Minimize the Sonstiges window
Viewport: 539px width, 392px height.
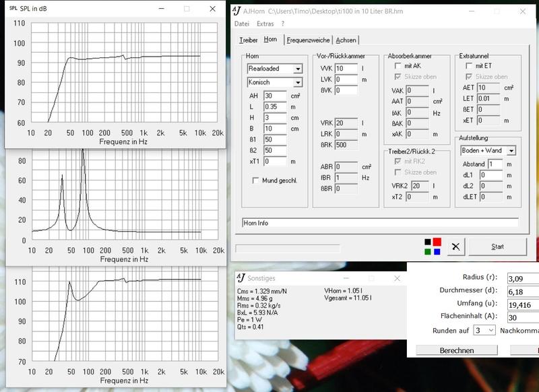pos(346,278)
